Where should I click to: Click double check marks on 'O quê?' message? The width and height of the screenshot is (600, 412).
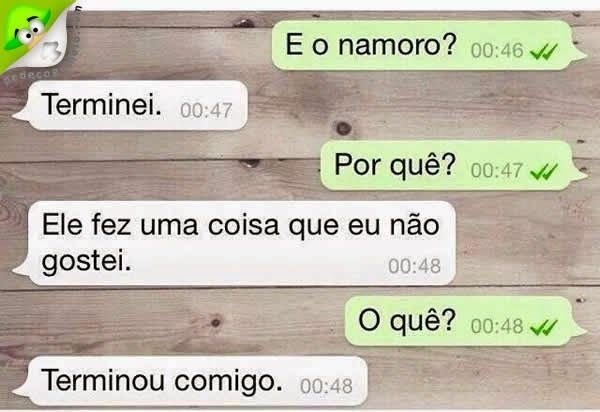click(x=544, y=327)
